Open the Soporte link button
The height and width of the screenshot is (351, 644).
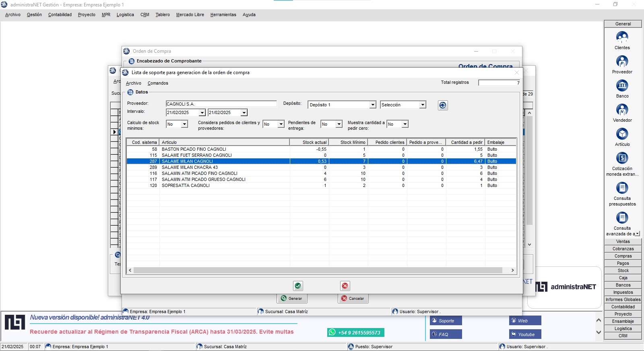tap(446, 321)
